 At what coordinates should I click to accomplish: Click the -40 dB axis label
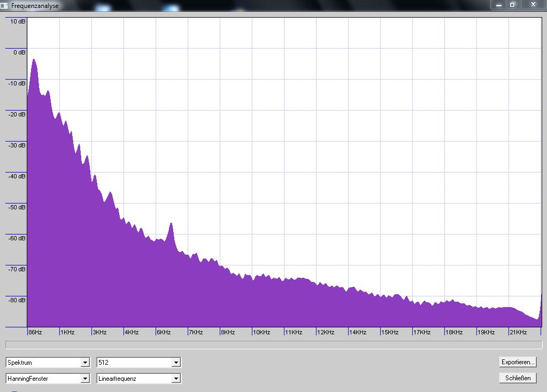pos(17,176)
